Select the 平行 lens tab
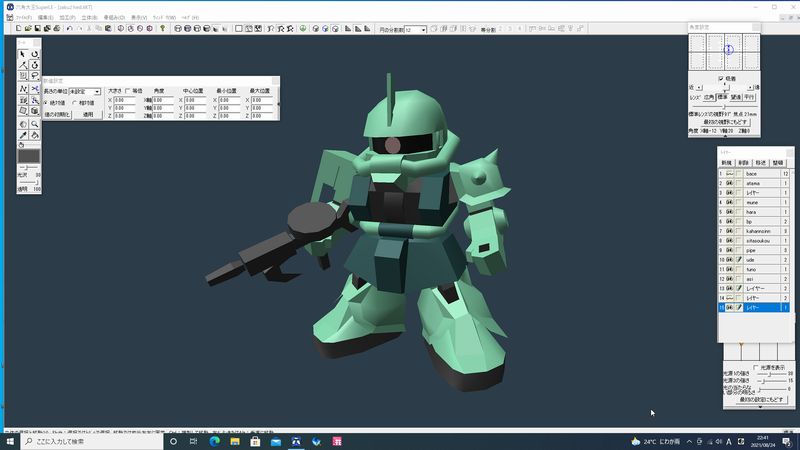Screen dimensions: 800x450 coord(748,97)
